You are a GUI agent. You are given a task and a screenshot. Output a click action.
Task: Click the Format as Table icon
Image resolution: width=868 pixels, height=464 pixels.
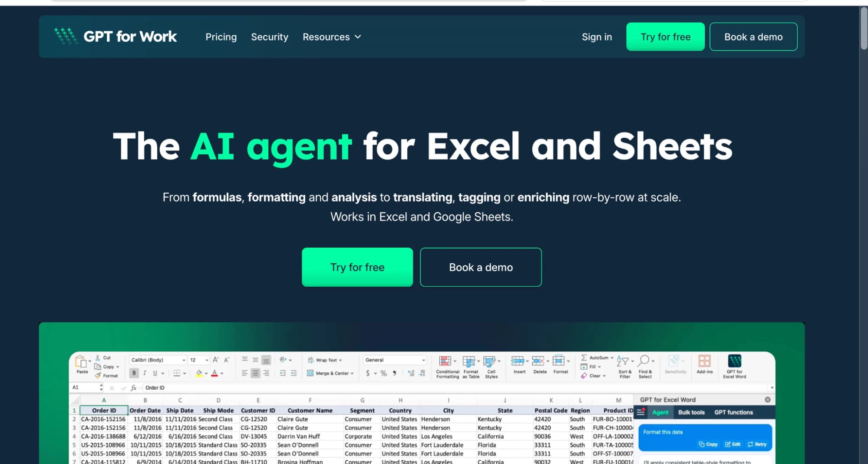(x=469, y=361)
